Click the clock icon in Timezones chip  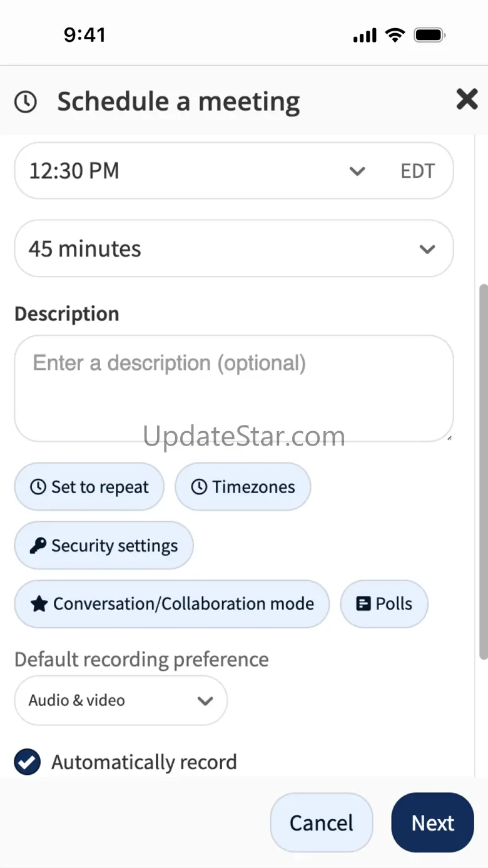pyautogui.click(x=199, y=487)
